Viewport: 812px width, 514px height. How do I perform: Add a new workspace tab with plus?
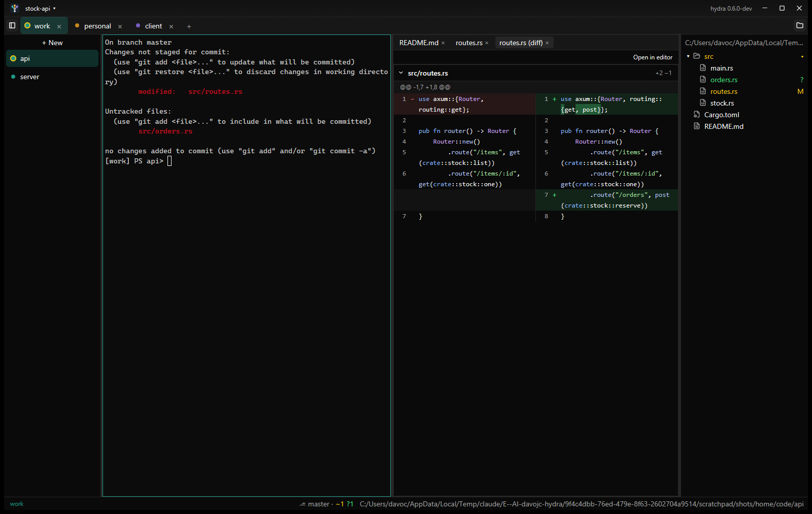(189, 26)
